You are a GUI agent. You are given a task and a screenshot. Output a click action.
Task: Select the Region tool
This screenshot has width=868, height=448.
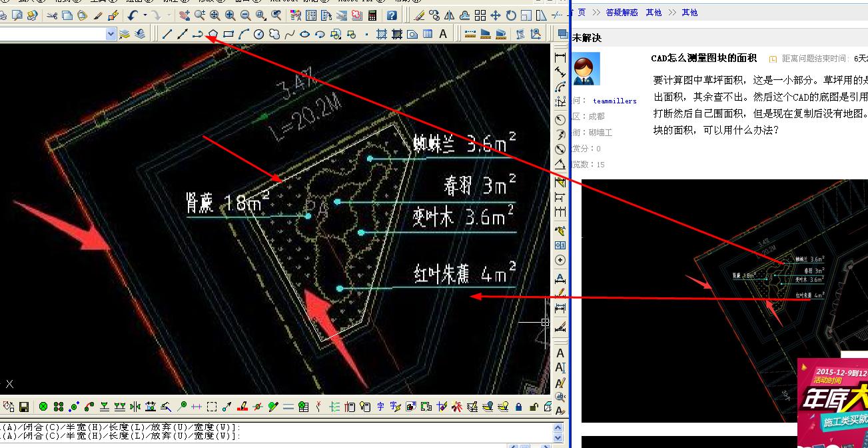point(412,34)
